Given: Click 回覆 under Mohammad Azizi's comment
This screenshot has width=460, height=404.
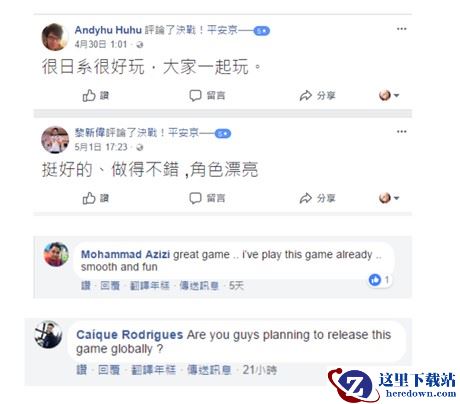Looking at the screenshot, I should click(x=110, y=286).
